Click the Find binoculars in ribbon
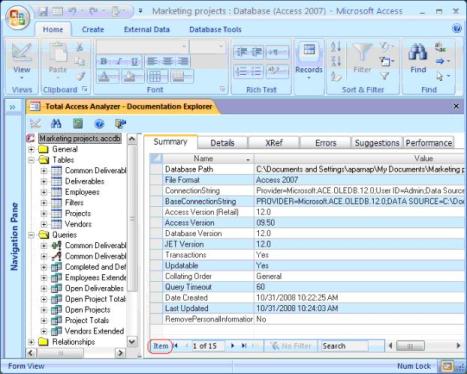Image resolution: width=467 pixels, height=374 pixels. point(418,53)
